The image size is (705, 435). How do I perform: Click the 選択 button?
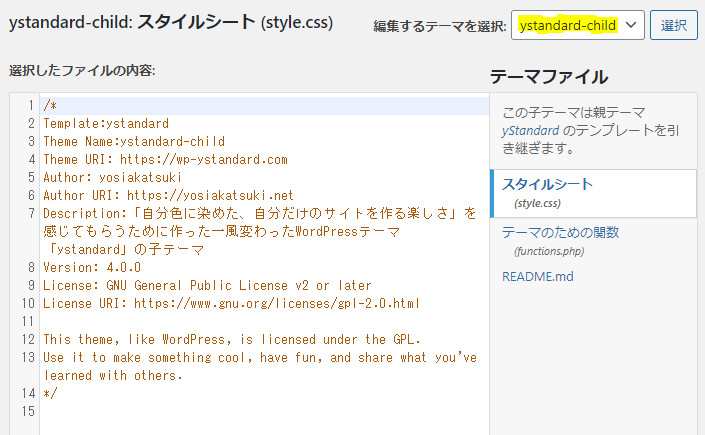pos(674,25)
